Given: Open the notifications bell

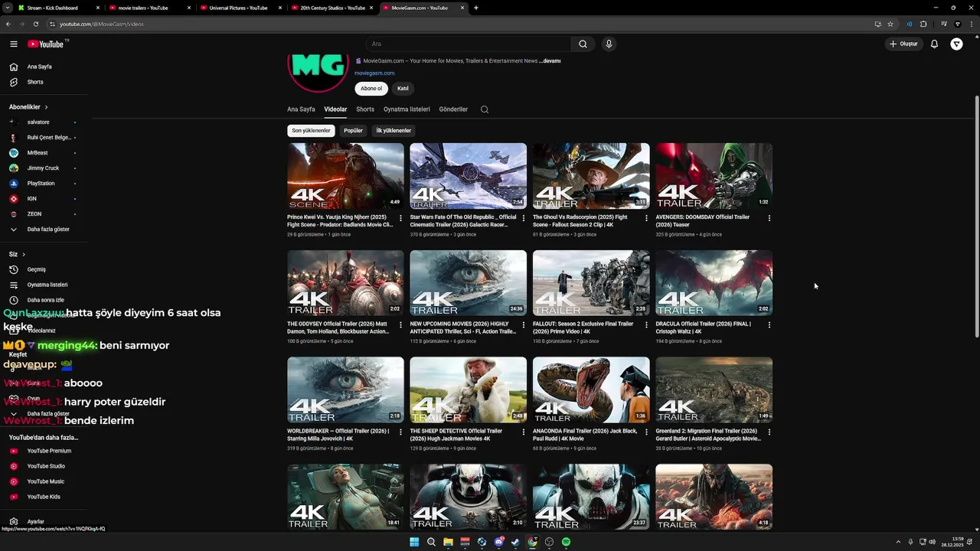Looking at the screenshot, I should [x=934, y=44].
